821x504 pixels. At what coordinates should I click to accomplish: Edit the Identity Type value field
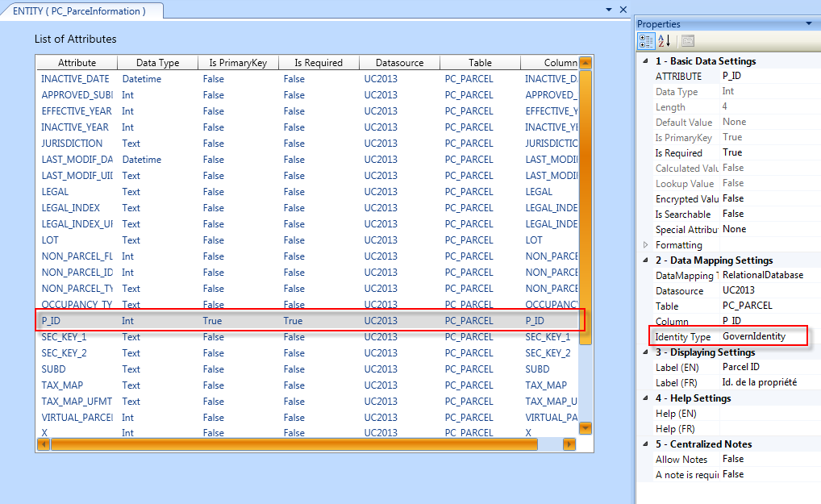[761, 336]
